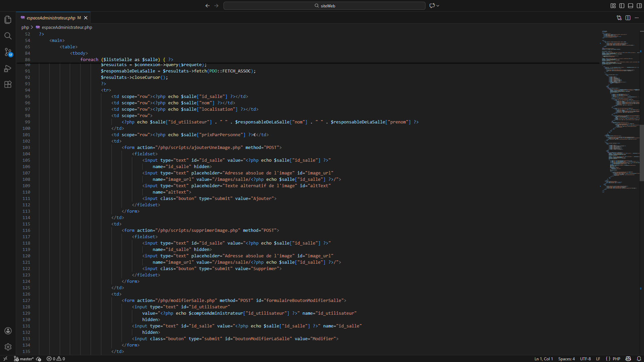The image size is (644, 362).
Task: Click line number 127
Action: (x=26, y=300)
